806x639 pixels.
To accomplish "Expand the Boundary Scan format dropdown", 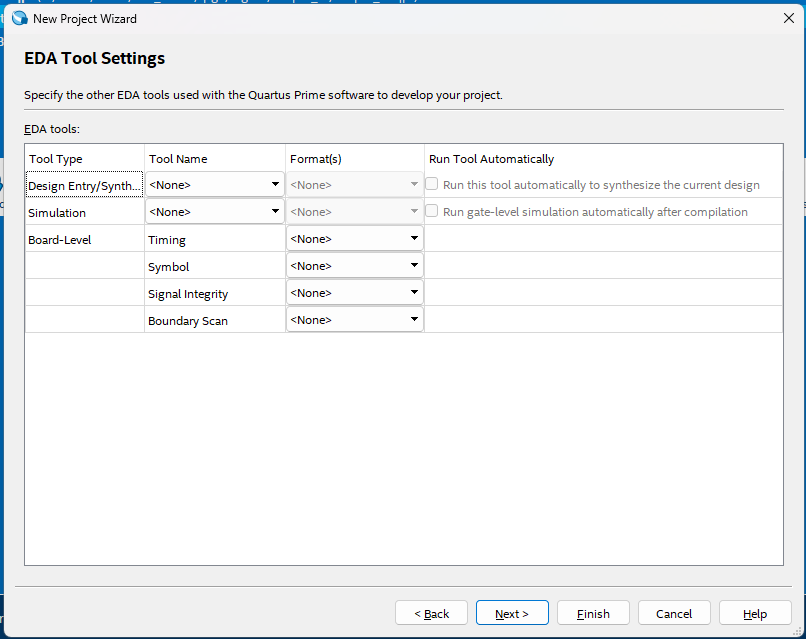I will click(x=355, y=319).
